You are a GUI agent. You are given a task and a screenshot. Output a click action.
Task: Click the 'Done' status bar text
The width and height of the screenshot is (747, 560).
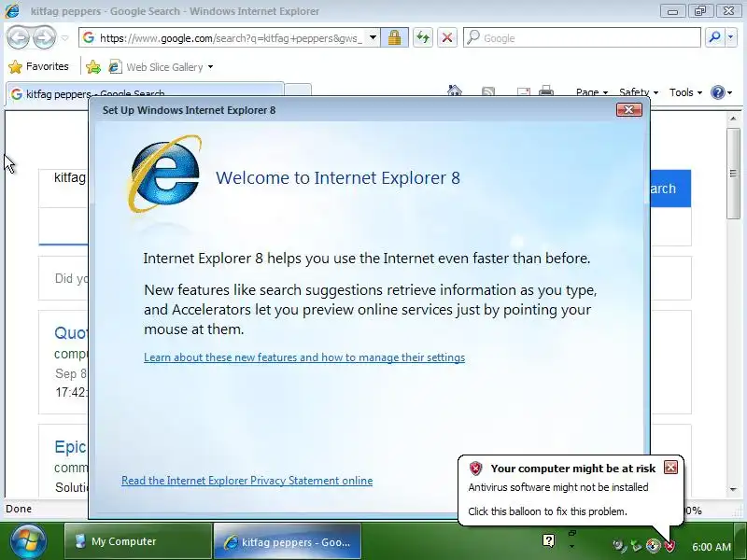tap(19, 509)
